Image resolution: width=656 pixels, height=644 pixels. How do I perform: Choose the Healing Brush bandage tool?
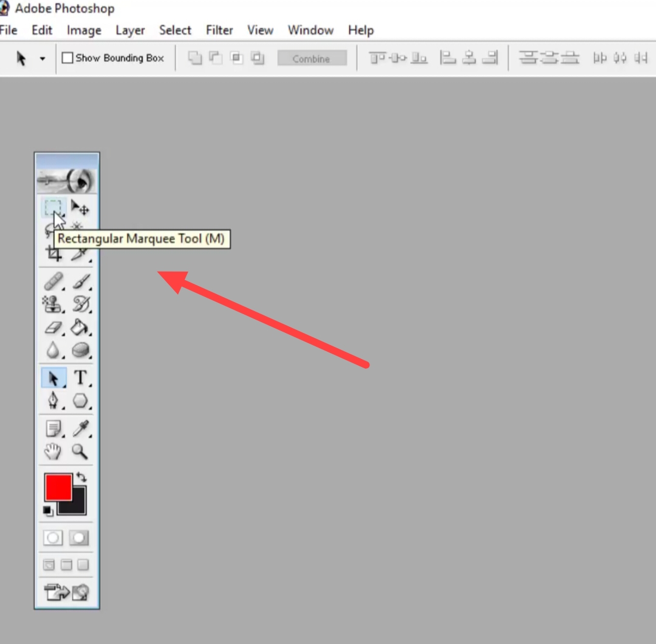tap(53, 281)
